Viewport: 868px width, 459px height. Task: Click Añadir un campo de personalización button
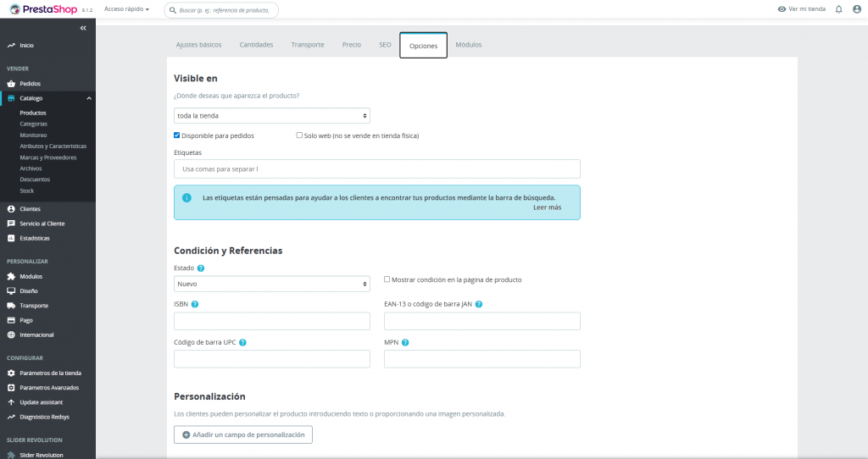[x=243, y=434]
